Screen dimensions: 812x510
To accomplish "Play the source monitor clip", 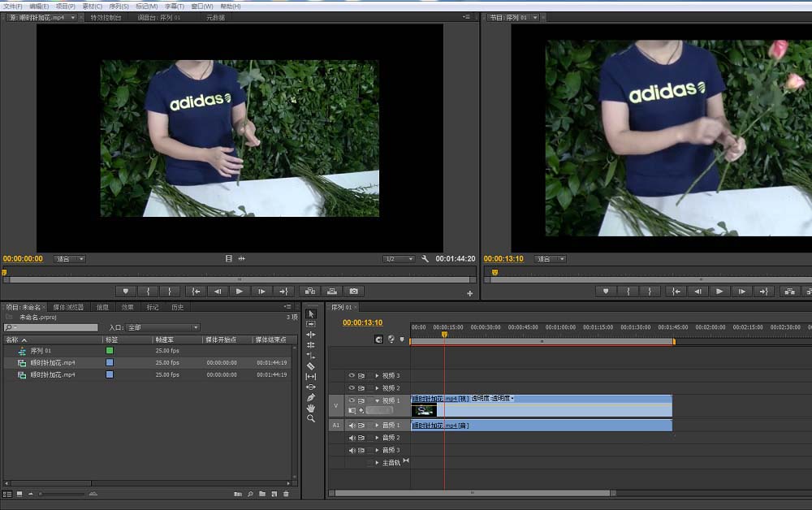I will click(239, 291).
